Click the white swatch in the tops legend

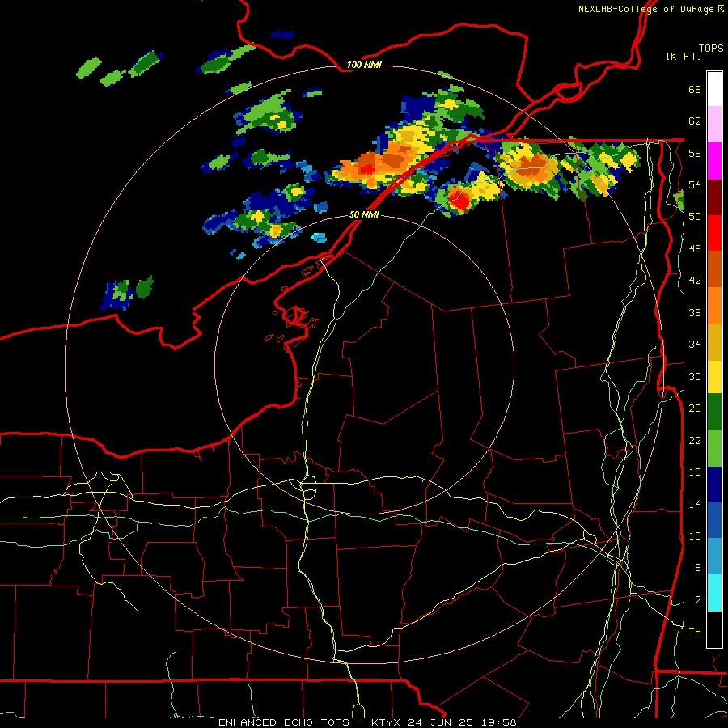(x=714, y=89)
